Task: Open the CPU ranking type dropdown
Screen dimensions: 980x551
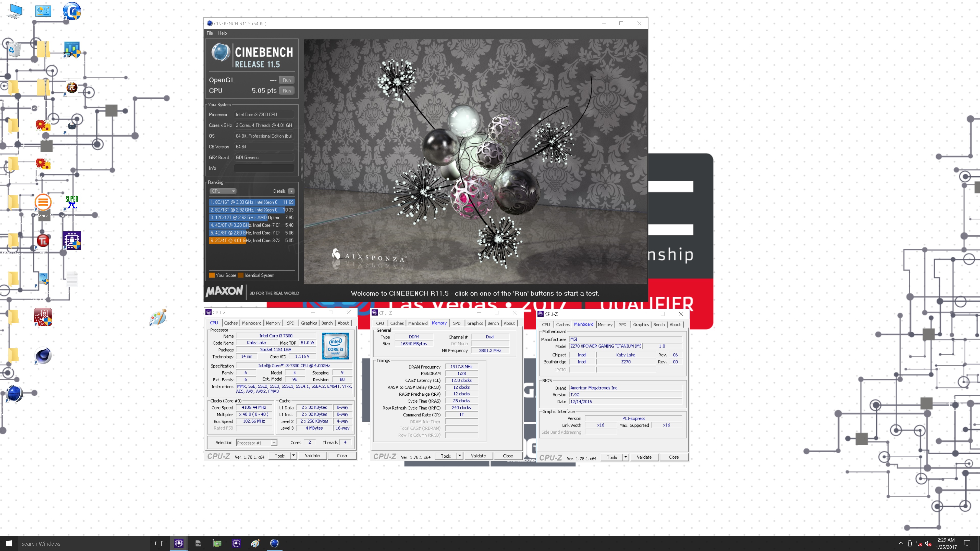Action: tap(223, 191)
